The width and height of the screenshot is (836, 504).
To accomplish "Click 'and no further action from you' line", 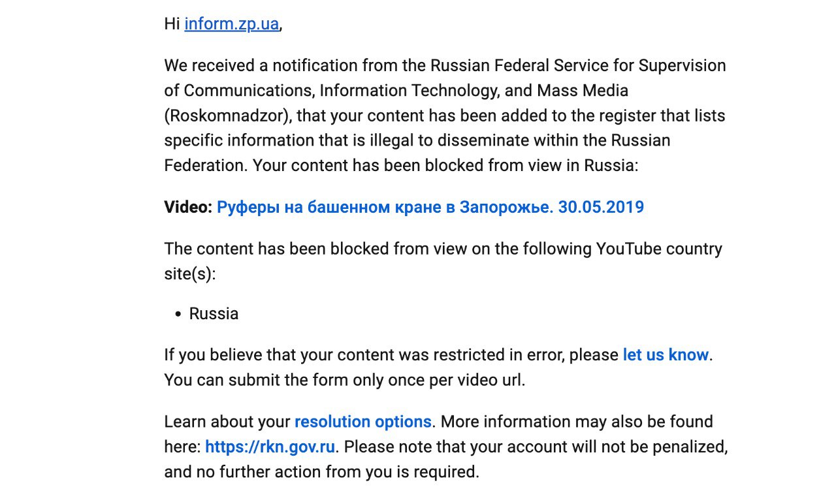I will tap(321, 472).
